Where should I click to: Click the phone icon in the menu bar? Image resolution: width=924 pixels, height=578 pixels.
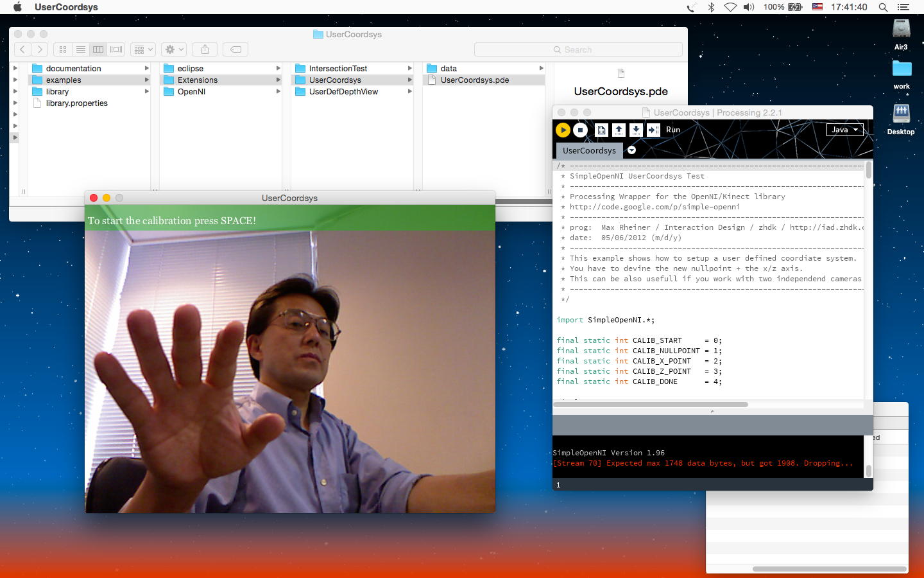[x=691, y=7]
